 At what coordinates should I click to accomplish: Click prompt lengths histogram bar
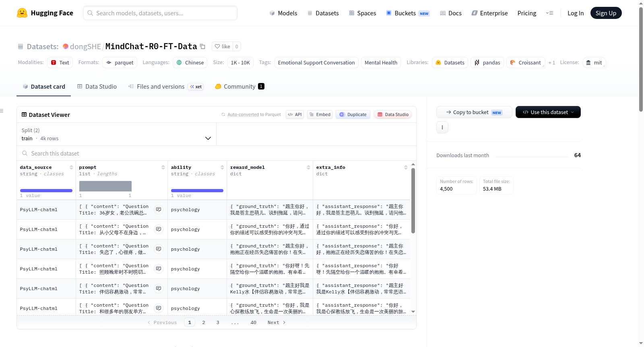(105, 186)
